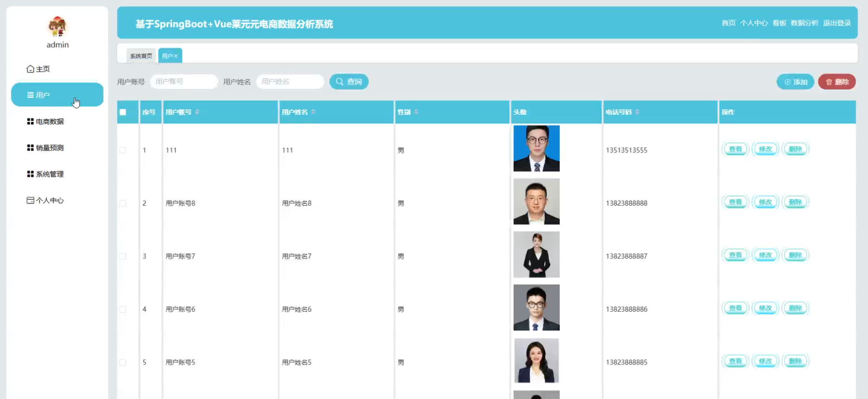Check the checkbox for row 3
The image size is (868, 399).
[x=123, y=256]
